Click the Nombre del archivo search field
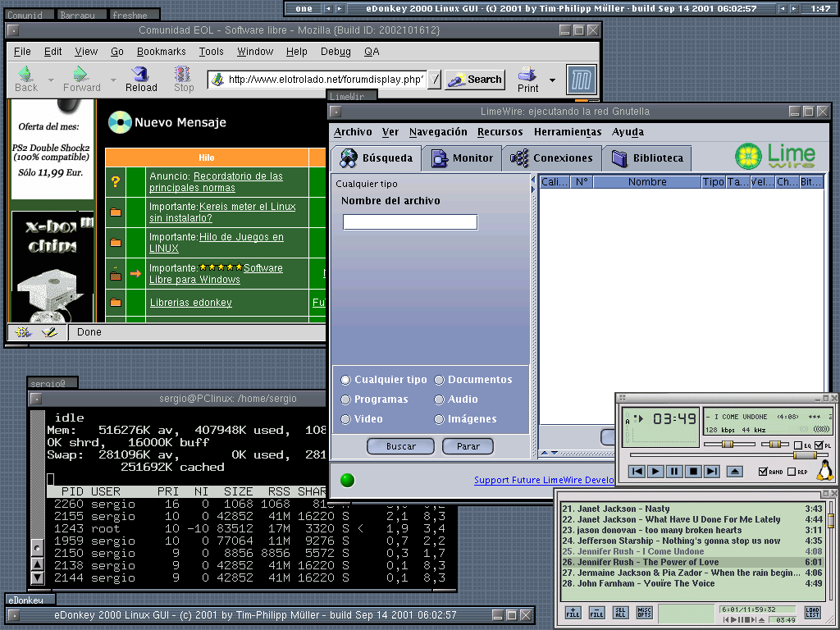 click(409, 222)
